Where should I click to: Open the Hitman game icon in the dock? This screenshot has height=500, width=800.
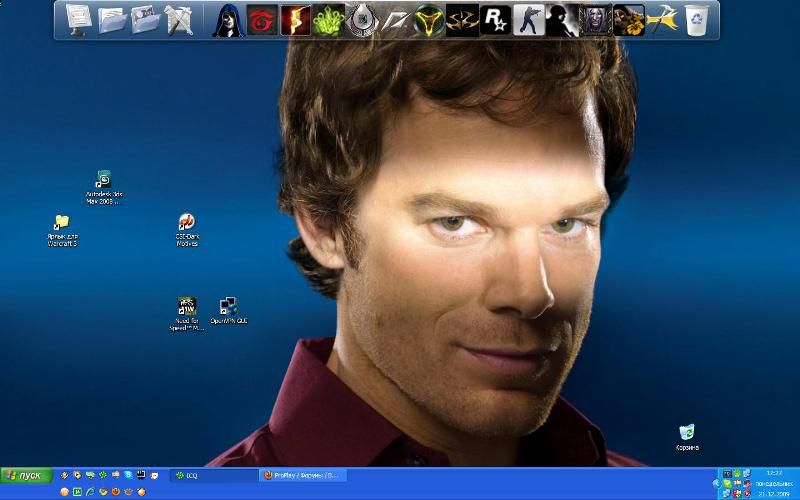tap(562, 19)
